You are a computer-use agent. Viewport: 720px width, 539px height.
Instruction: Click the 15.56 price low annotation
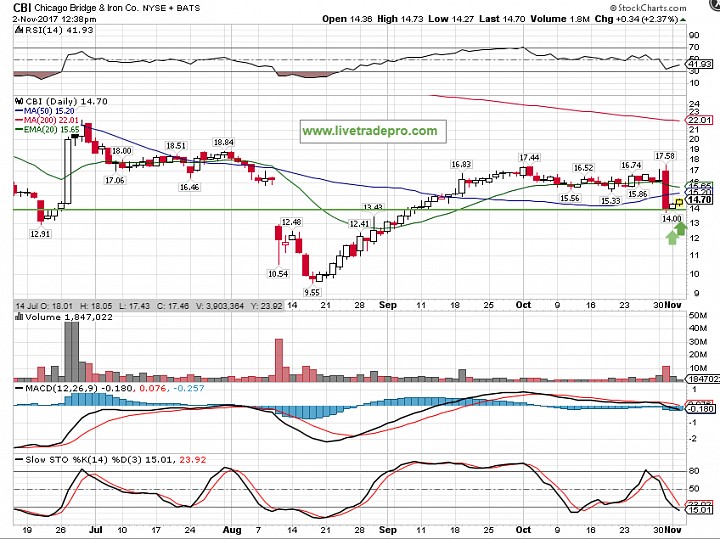pos(569,198)
